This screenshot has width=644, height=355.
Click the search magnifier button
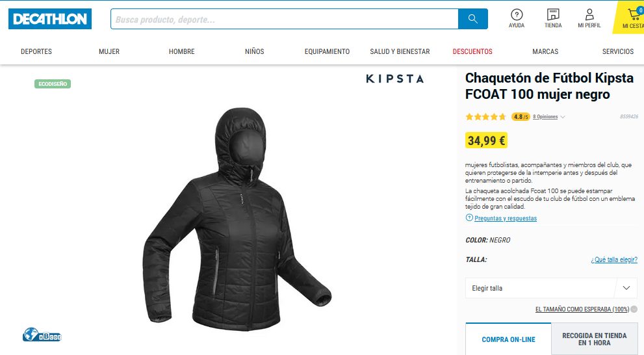[x=472, y=19]
